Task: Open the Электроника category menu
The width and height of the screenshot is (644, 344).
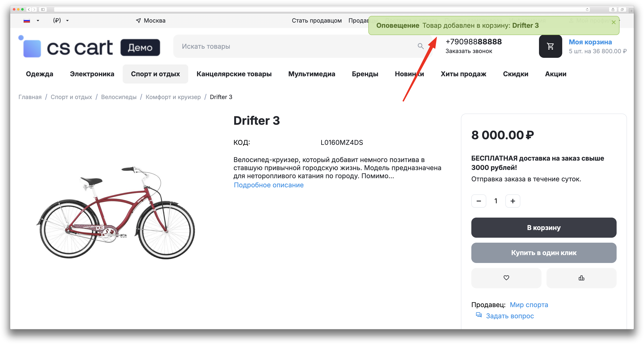Action: click(92, 74)
